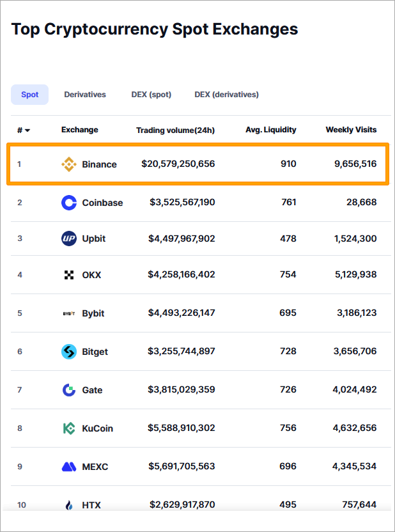Click the Gate logo icon

tap(69, 390)
